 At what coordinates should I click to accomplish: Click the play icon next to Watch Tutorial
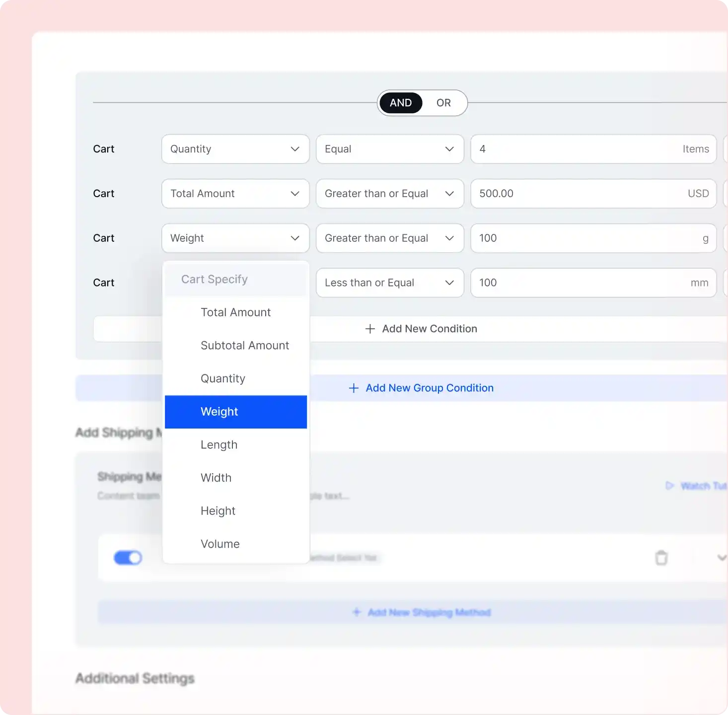pos(670,485)
